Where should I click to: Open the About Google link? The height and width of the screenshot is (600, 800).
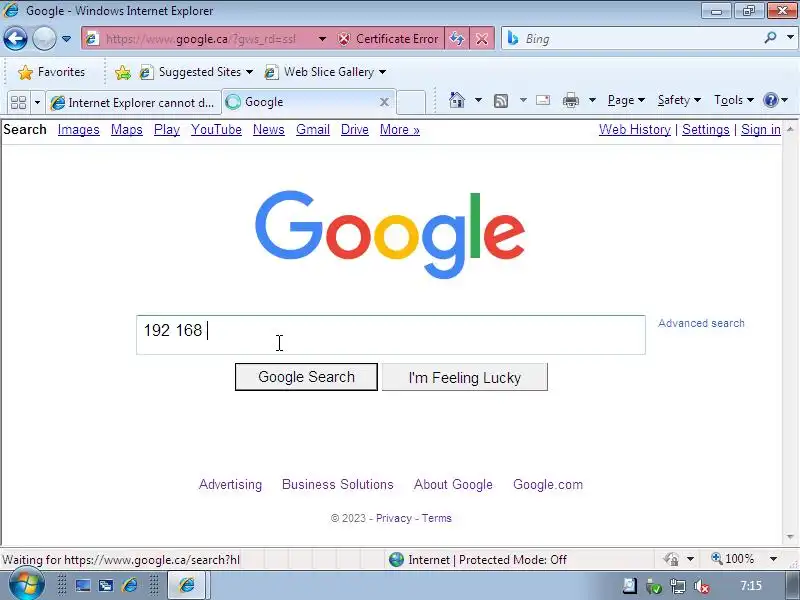pos(453,484)
